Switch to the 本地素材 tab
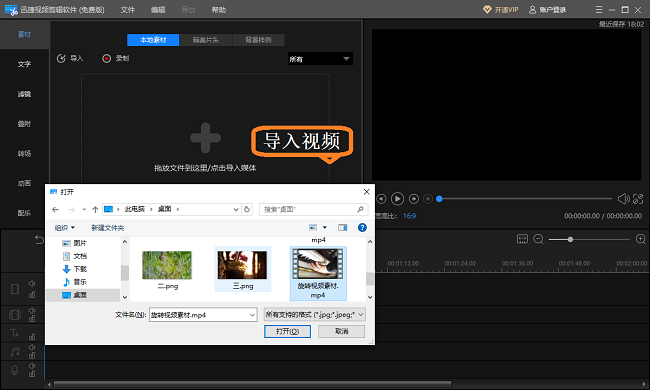The width and height of the screenshot is (650, 390). [153, 40]
